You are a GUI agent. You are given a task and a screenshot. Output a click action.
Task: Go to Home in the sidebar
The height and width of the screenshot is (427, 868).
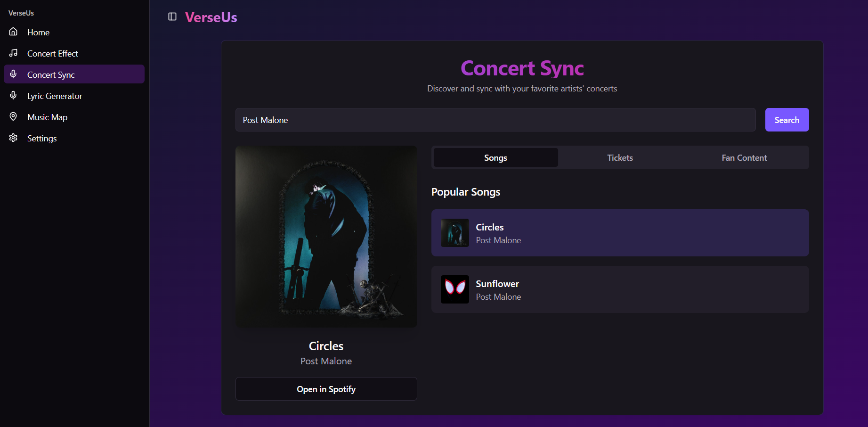(x=74, y=32)
